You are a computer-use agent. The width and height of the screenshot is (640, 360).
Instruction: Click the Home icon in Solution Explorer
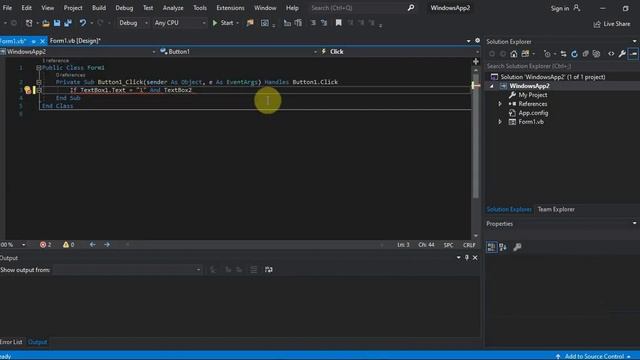(x=514, y=54)
